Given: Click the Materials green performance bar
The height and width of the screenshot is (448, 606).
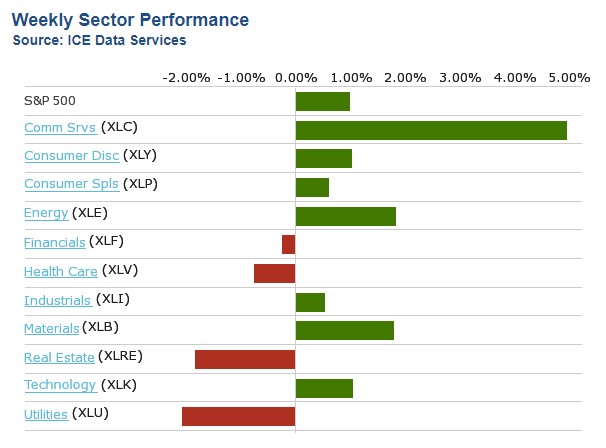Looking at the screenshot, I should (x=344, y=330).
